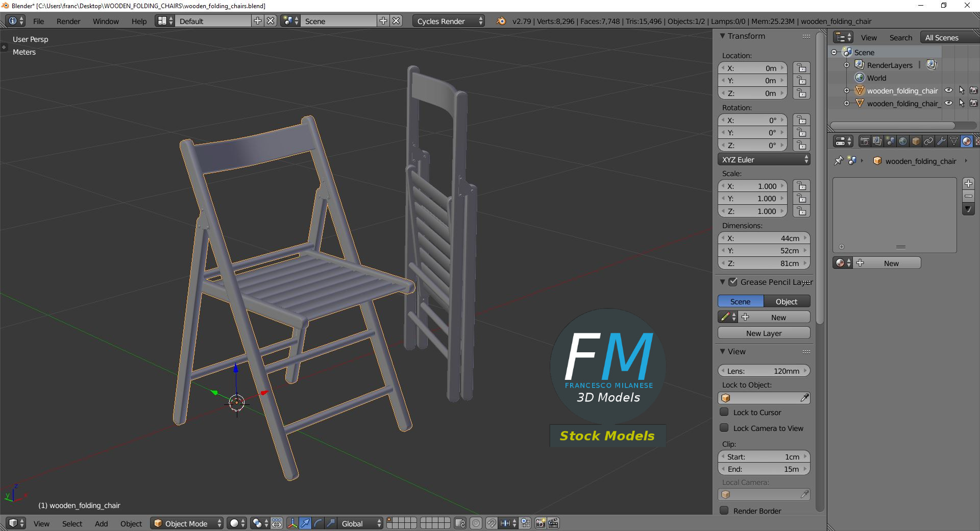The height and width of the screenshot is (531, 980).
Task: Select the Rotate manipulator arc icon
Action: click(x=318, y=523)
